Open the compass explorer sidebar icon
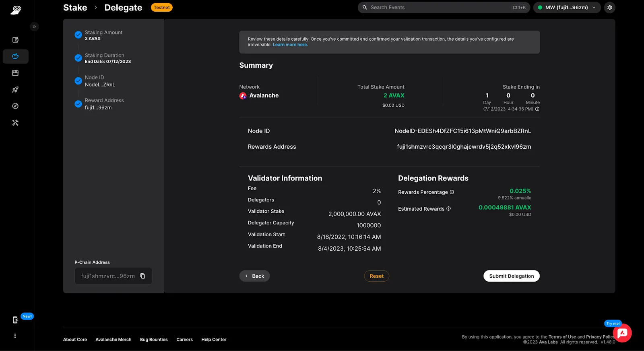This screenshot has width=644, height=351. [x=15, y=106]
